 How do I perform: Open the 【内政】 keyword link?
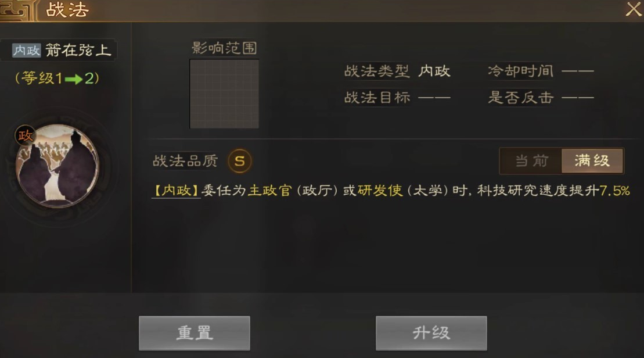pyautogui.click(x=176, y=191)
